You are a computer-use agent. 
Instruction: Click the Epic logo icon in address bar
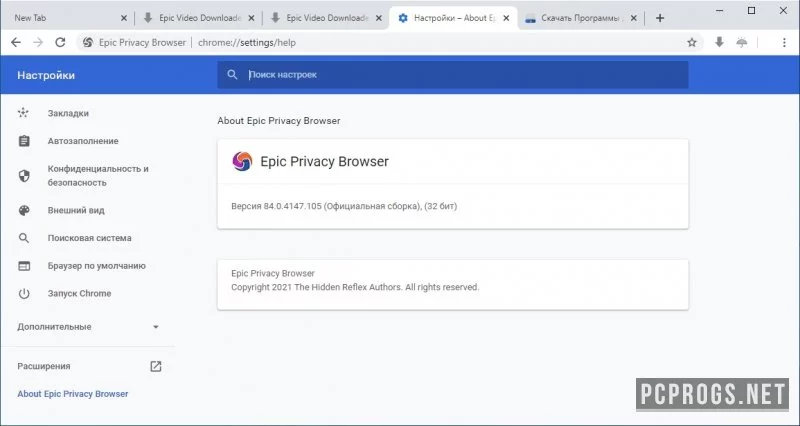(x=88, y=42)
